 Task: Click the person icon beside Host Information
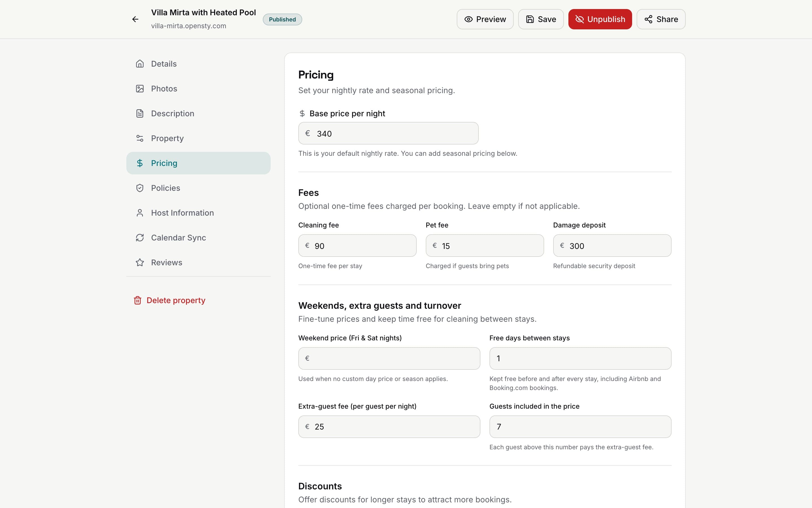point(140,213)
